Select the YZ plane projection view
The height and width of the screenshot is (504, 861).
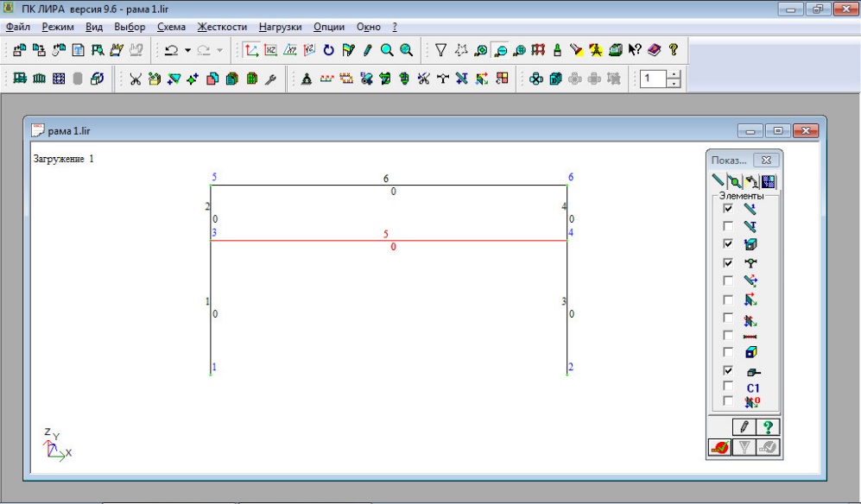pos(309,50)
